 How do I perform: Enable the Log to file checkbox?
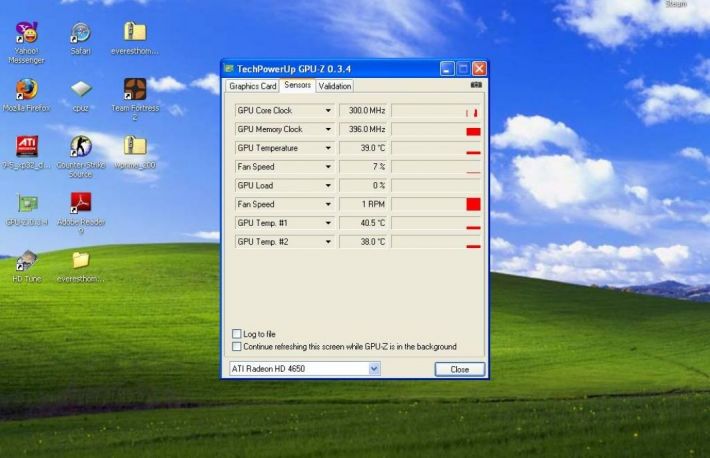coord(237,334)
